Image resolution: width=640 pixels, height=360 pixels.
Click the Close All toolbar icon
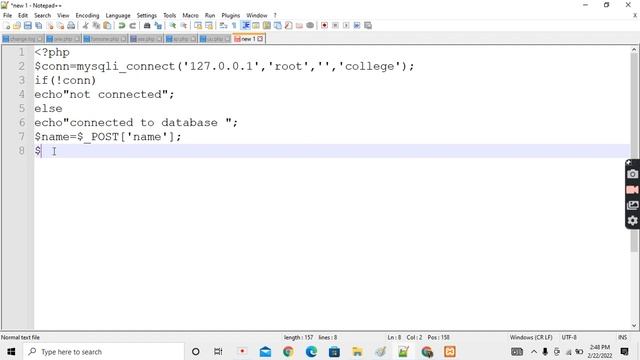(x=60, y=26)
